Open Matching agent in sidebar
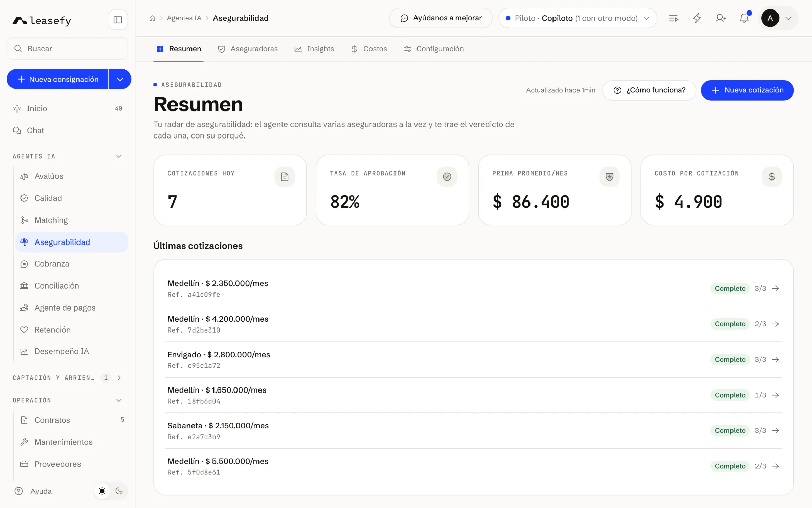 click(71, 220)
